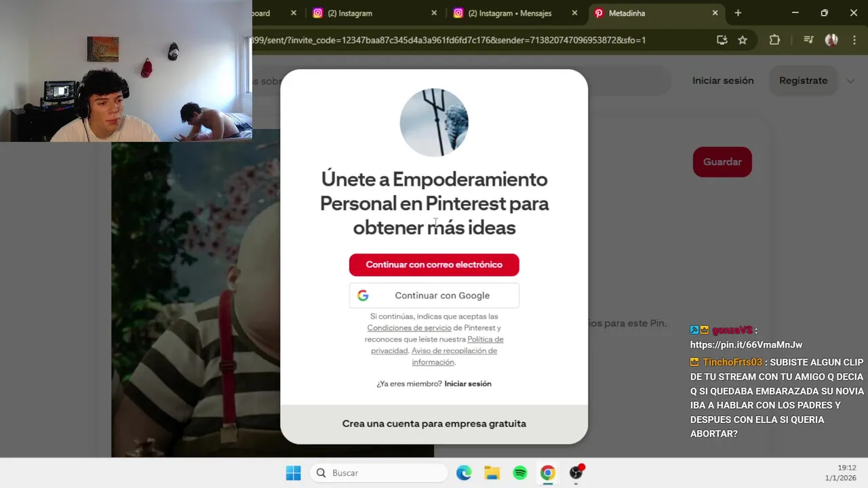Open the media controls icon
Image resolution: width=868 pixels, height=488 pixels.
pyautogui.click(x=808, y=40)
